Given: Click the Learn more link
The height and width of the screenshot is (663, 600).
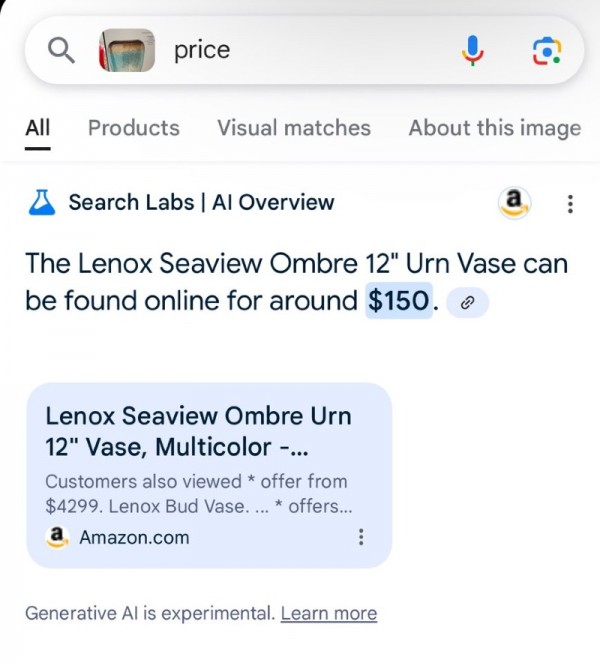Looking at the screenshot, I should click(x=329, y=613).
